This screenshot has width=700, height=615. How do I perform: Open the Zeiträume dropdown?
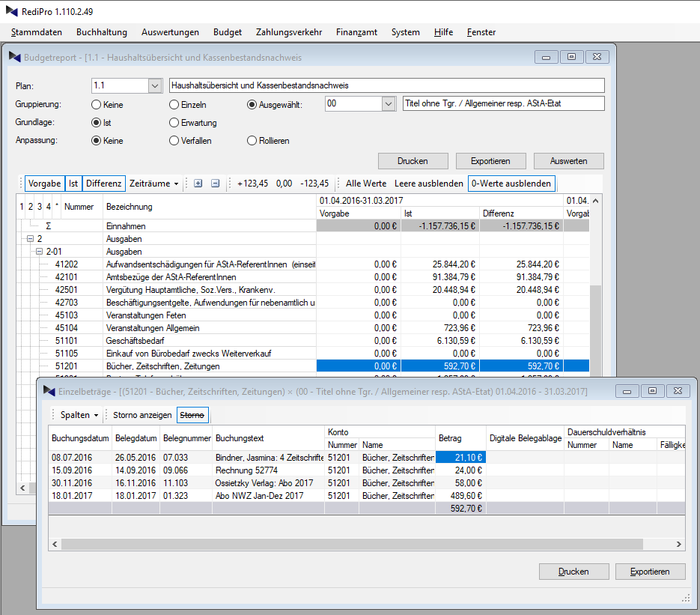pos(154,184)
